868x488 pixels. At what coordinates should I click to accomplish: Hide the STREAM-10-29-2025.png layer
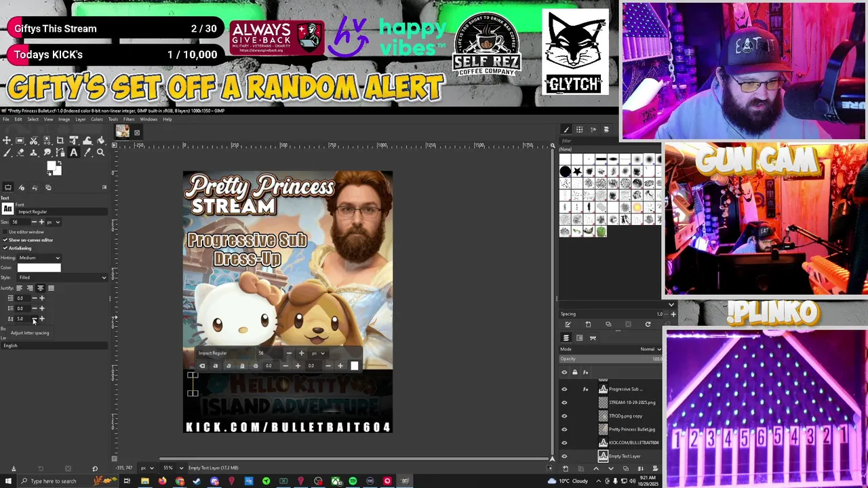click(x=564, y=403)
